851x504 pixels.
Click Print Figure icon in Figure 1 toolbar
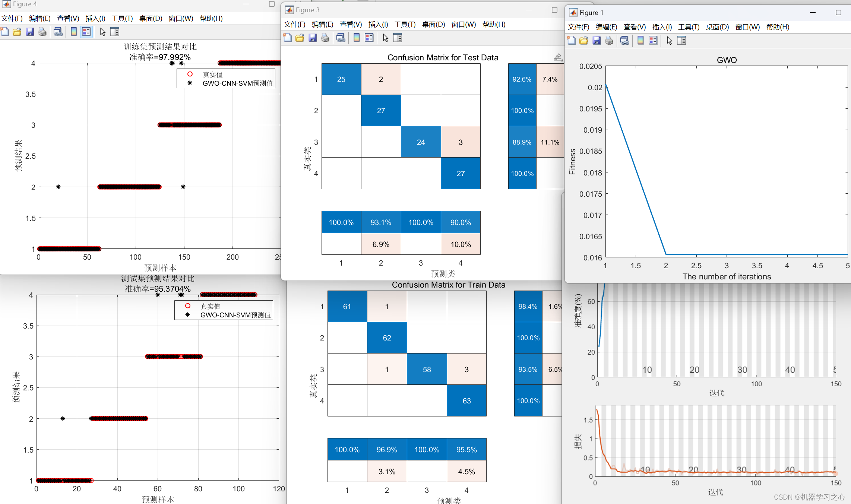609,41
